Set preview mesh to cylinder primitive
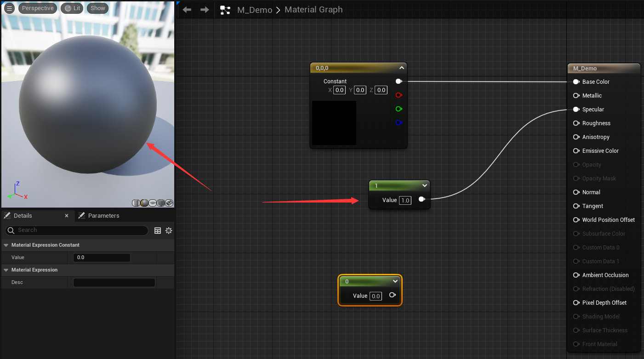 pos(136,203)
